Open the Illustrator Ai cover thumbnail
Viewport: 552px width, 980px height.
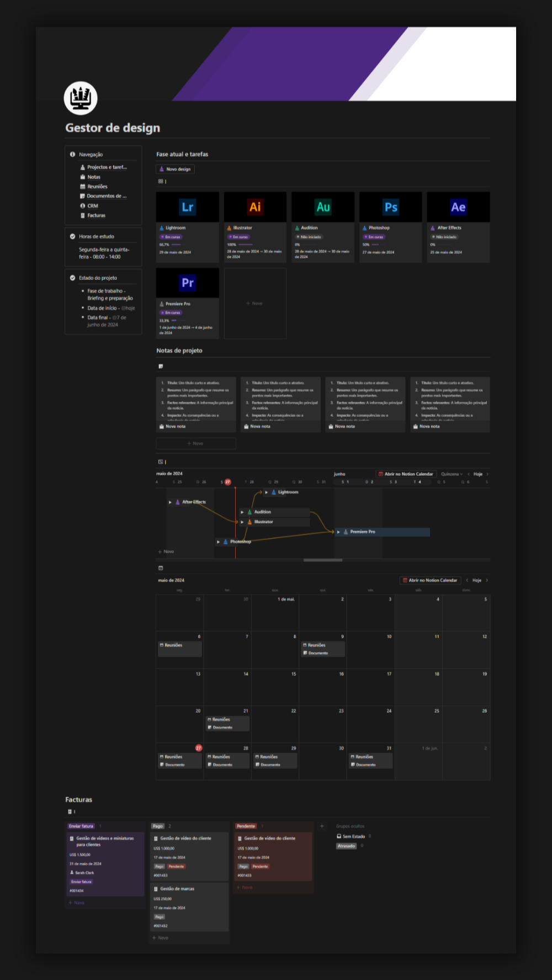point(255,207)
